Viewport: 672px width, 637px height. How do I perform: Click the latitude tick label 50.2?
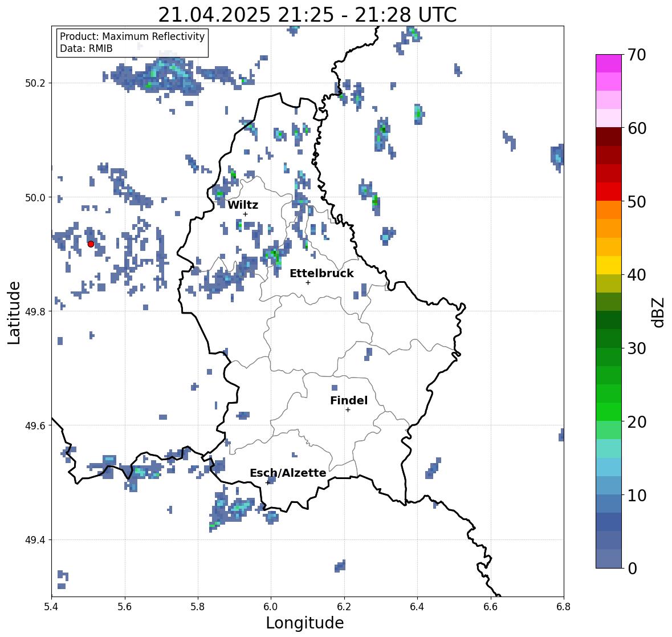point(35,83)
